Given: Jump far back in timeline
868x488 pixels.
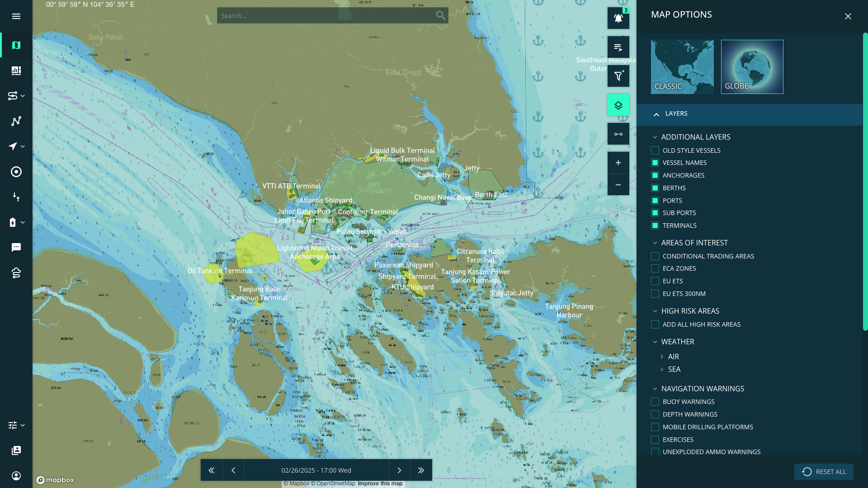Looking at the screenshot, I should (211, 470).
